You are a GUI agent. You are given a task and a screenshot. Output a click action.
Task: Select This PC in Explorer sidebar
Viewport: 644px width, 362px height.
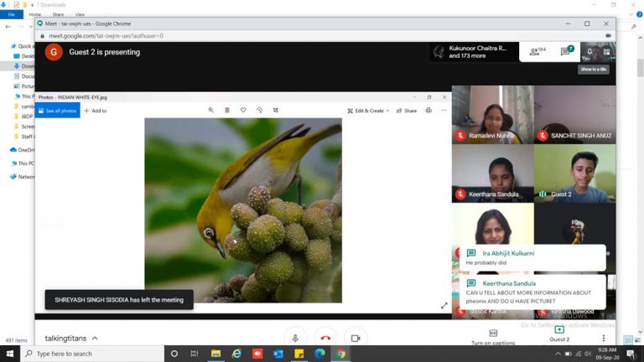(23, 163)
